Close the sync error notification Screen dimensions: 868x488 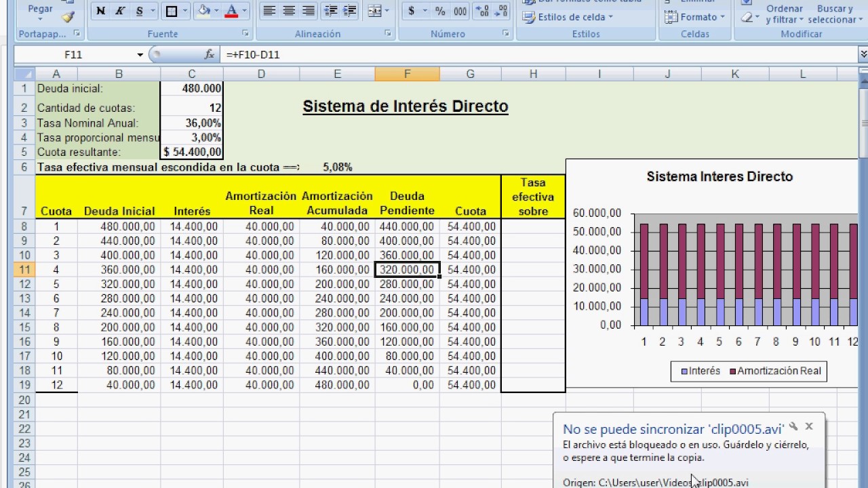(809, 426)
